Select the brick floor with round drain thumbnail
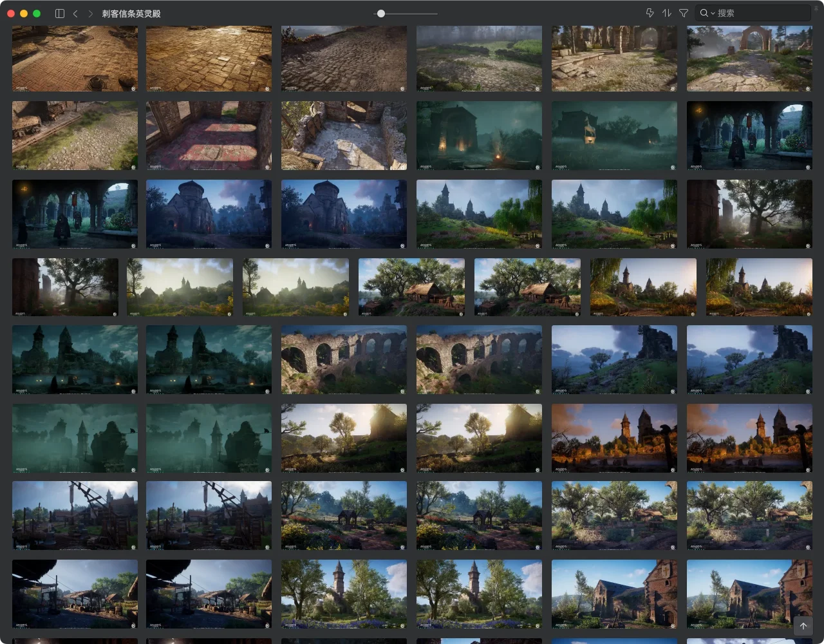The width and height of the screenshot is (824, 644). point(75,58)
